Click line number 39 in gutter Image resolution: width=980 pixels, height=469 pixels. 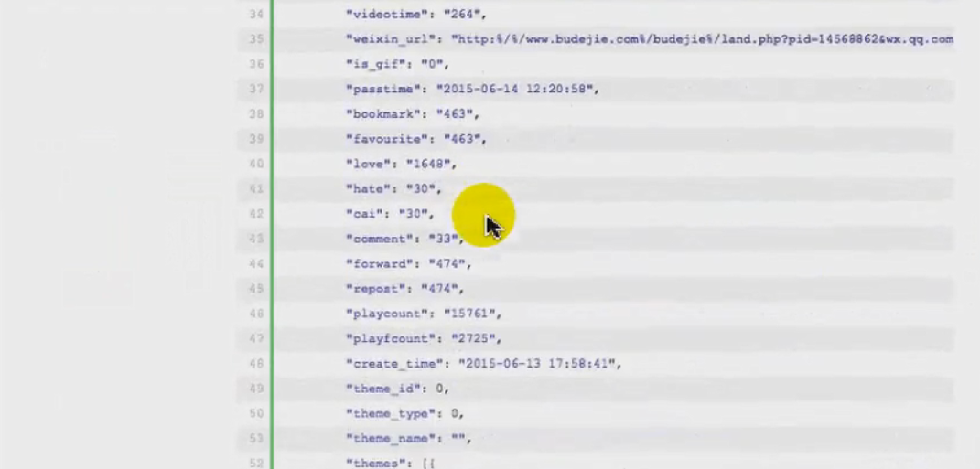pos(256,139)
